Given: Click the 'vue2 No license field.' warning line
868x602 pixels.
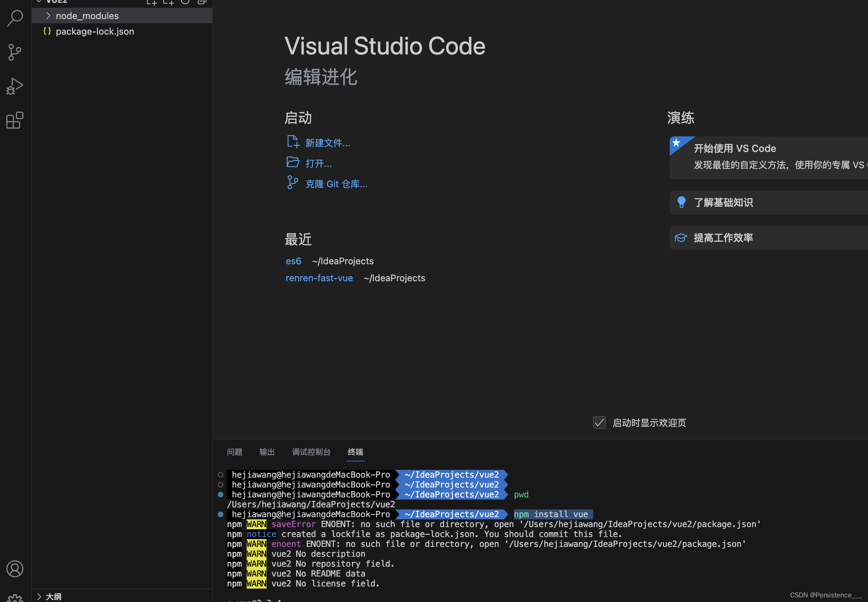Looking at the screenshot, I should point(325,584).
